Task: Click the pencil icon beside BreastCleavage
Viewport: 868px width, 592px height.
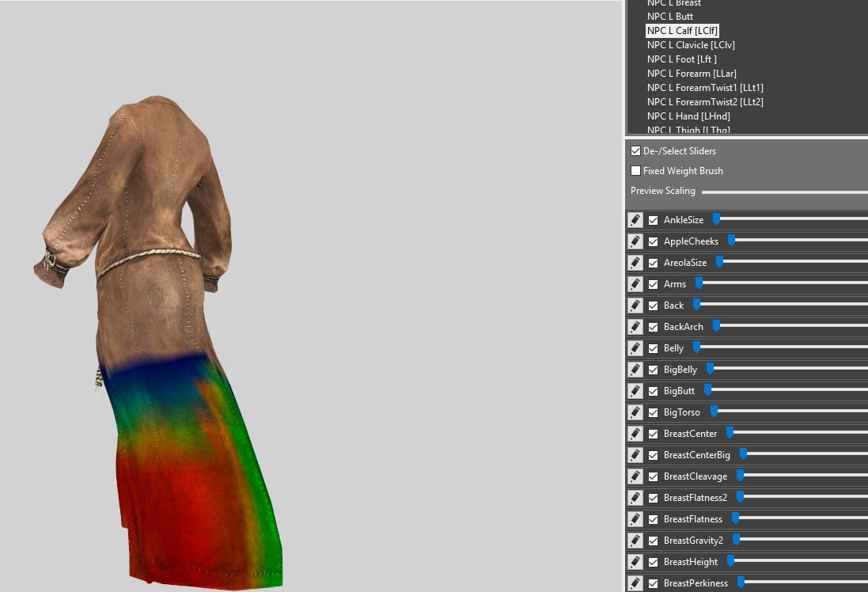Action: 635,476
